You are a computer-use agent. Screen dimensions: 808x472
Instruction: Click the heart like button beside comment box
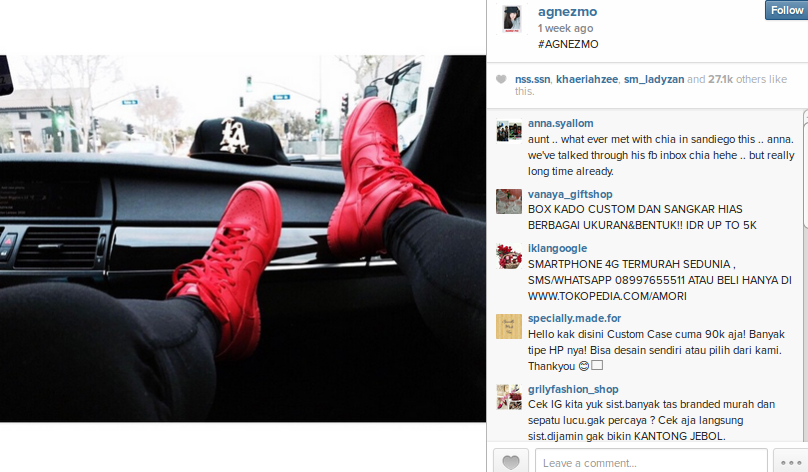[511, 461]
